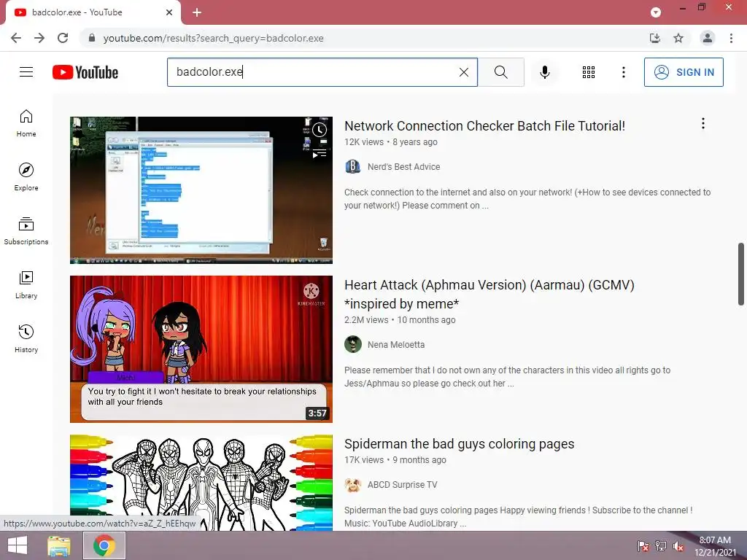
Task: Open Spiderman coloring pages thumbnail
Action: coord(201,483)
